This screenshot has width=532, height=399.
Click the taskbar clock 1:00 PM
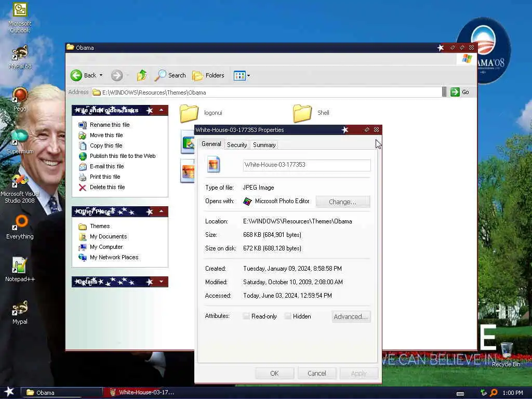[513, 393]
